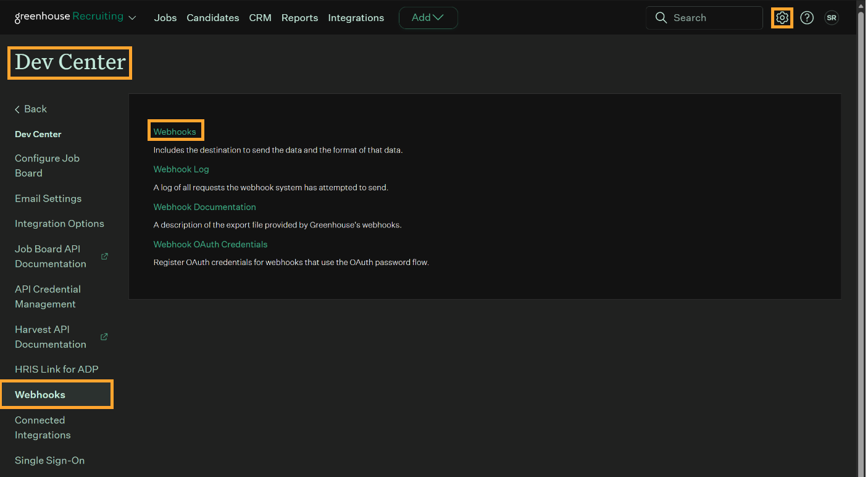Open the Integrations menu
868x477 pixels.
(356, 18)
